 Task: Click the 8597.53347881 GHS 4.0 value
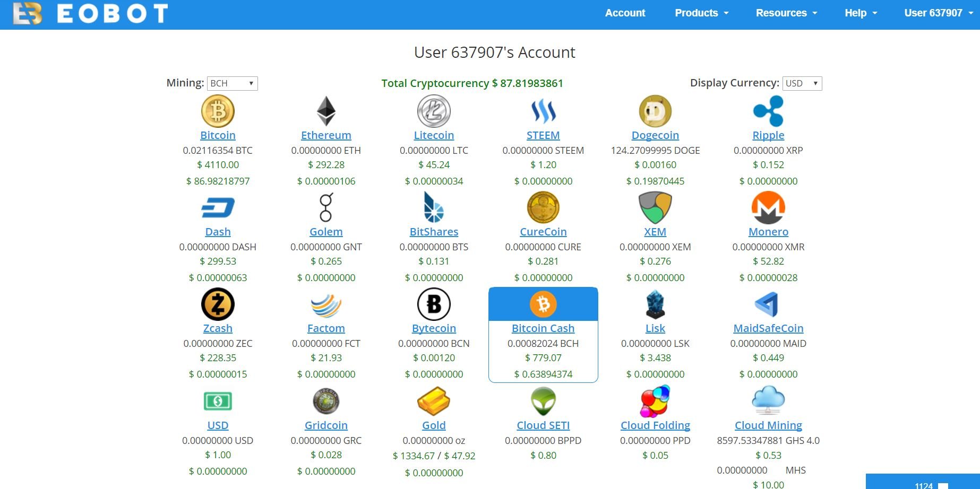point(768,441)
